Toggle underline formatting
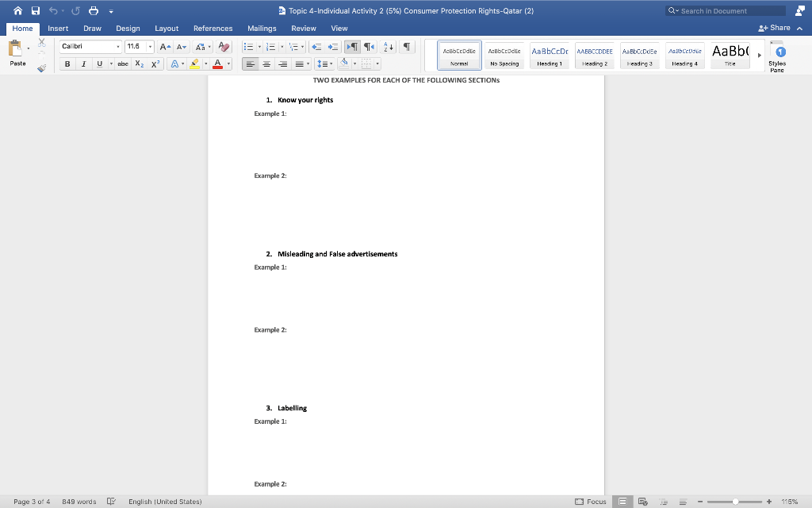The height and width of the screenshot is (508, 812). 99,63
